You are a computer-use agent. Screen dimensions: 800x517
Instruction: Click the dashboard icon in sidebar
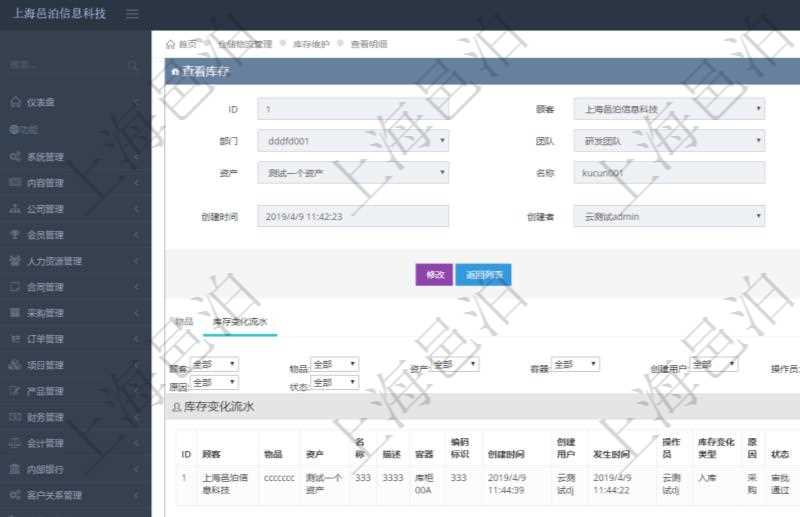pos(15,102)
